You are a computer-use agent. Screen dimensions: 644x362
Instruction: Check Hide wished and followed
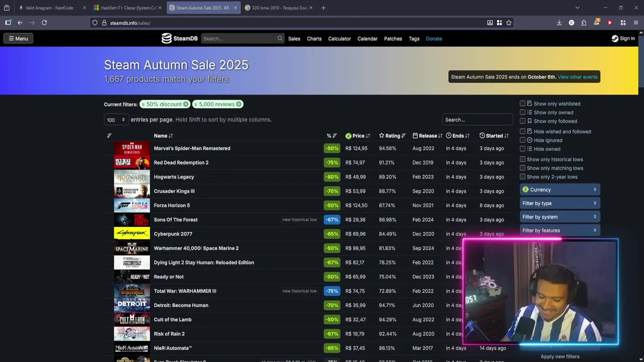click(522, 131)
